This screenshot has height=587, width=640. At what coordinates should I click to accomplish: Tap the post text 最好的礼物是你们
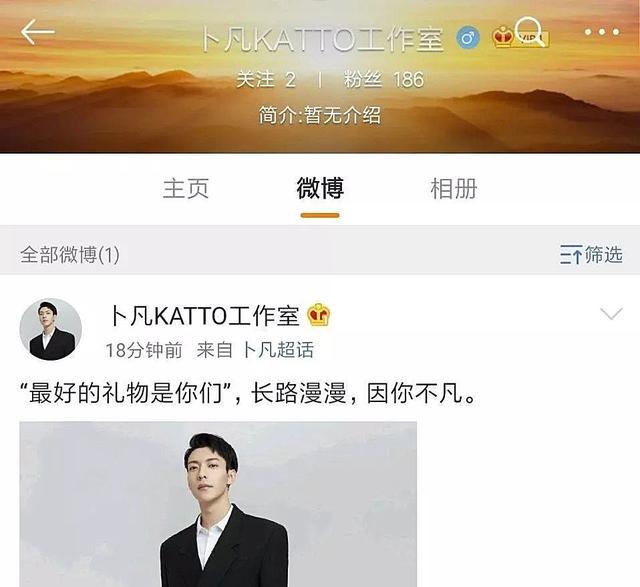tap(124, 394)
